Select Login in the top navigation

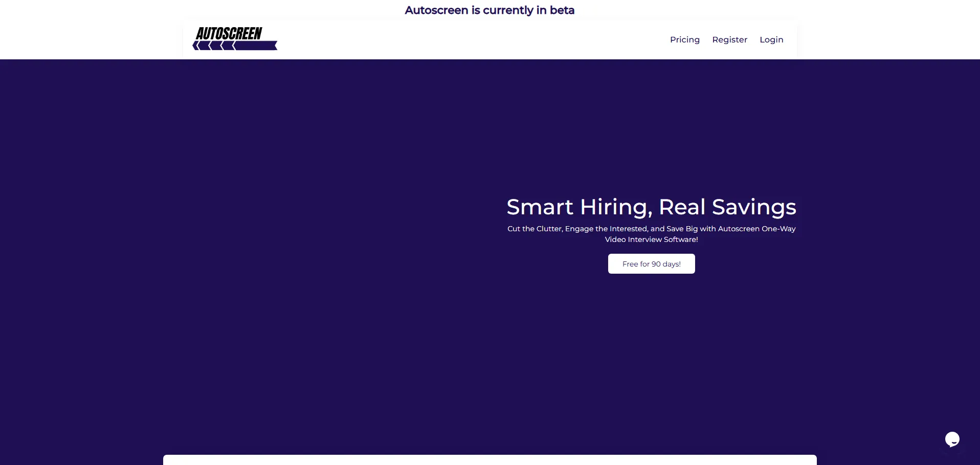pos(771,40)
